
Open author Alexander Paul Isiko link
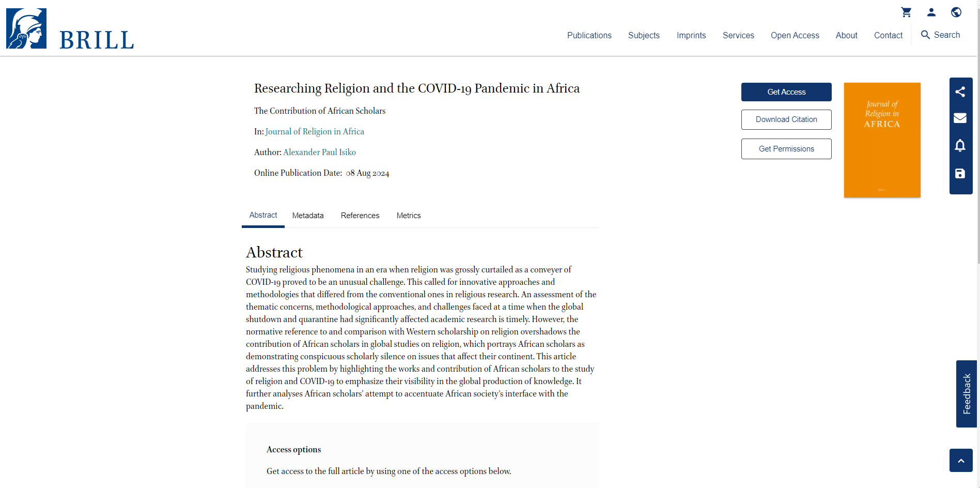(x=319, y=152)
